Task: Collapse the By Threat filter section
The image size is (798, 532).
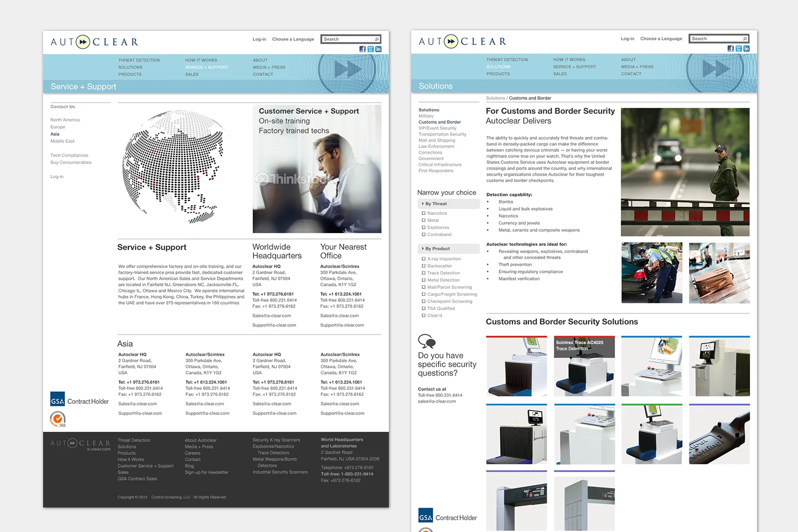Action: tap(448, 204)
